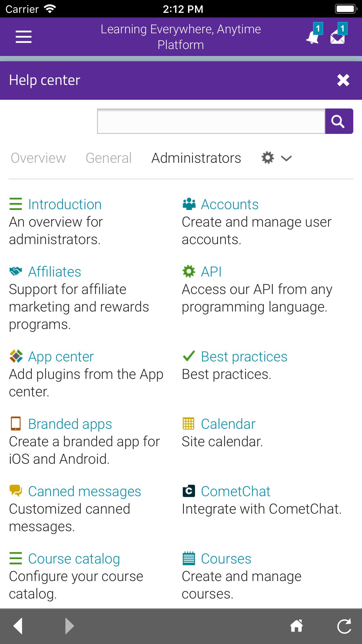
Task: Click the CometChat logo icon
Action: click(189, 491)
